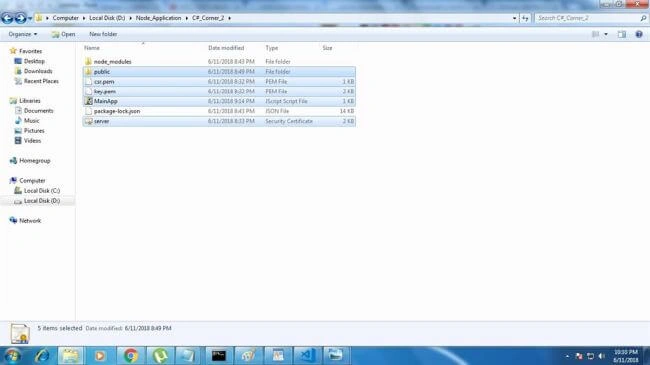The width and height of the screenshot is (650, 365).
Task: Sort by Date modified column header
Action: click(x=226, y=48)
